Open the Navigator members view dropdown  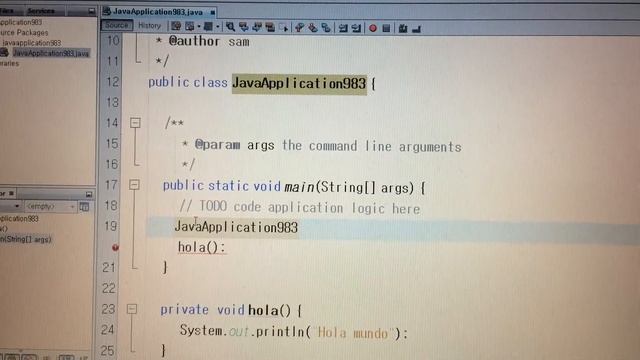coord(16,207)
